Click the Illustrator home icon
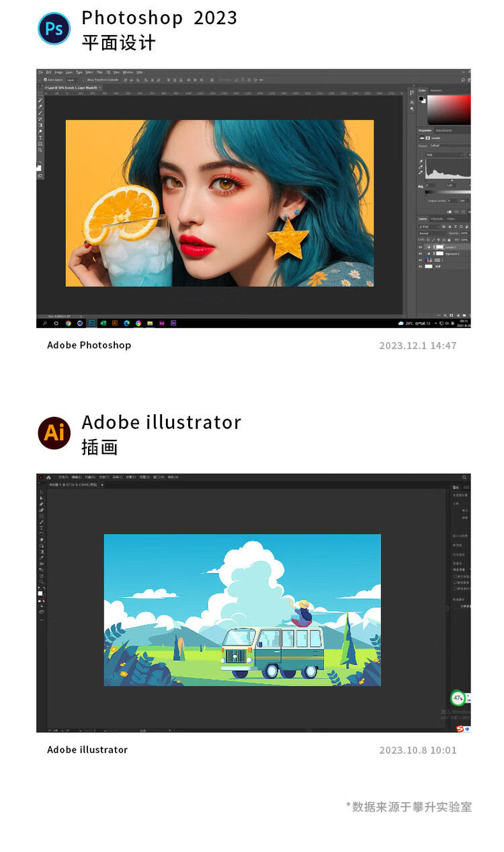The width and height of the screenshot is (504, 852). 48,477
